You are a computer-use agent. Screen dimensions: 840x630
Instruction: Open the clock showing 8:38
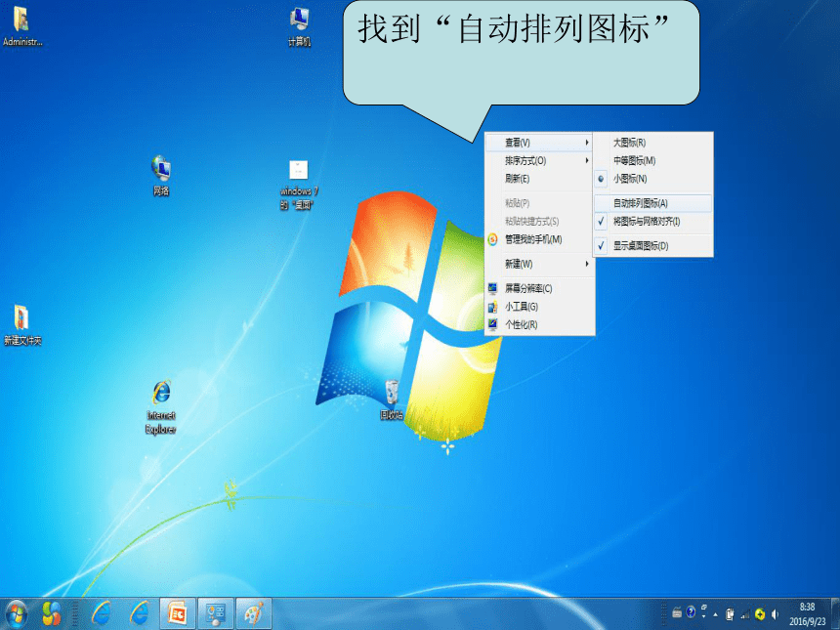[x=807, y=614]
